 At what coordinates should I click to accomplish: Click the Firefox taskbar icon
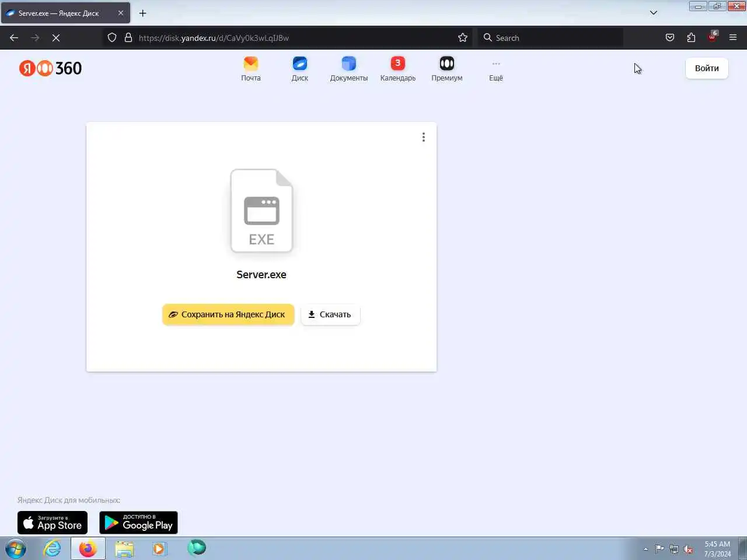click(88, 548)
